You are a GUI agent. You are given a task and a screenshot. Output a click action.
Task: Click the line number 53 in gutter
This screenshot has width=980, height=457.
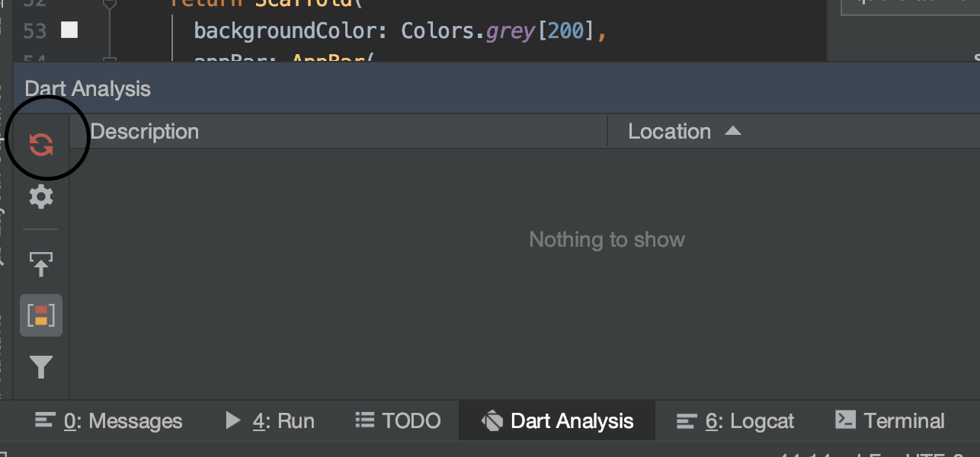pyautogui.click(x=35, y=31)
